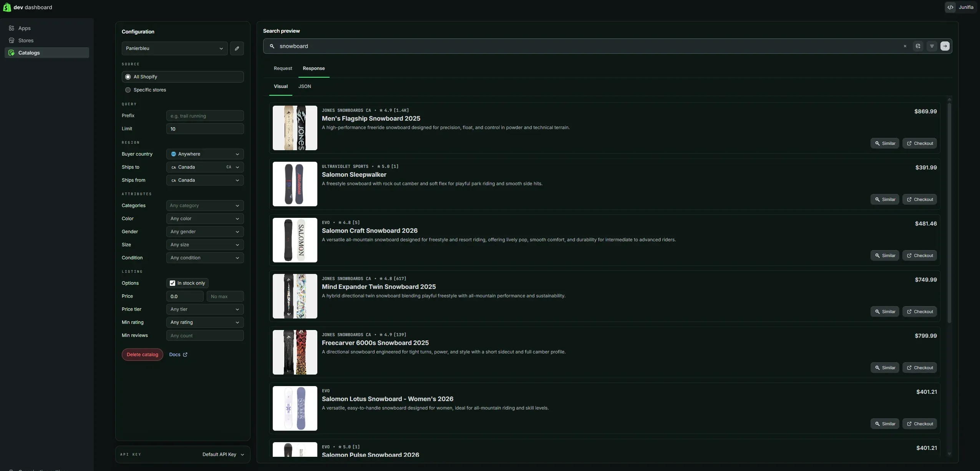Click the $869.99 price
This screenshot has width=980, height=471.
pos(925,111)
